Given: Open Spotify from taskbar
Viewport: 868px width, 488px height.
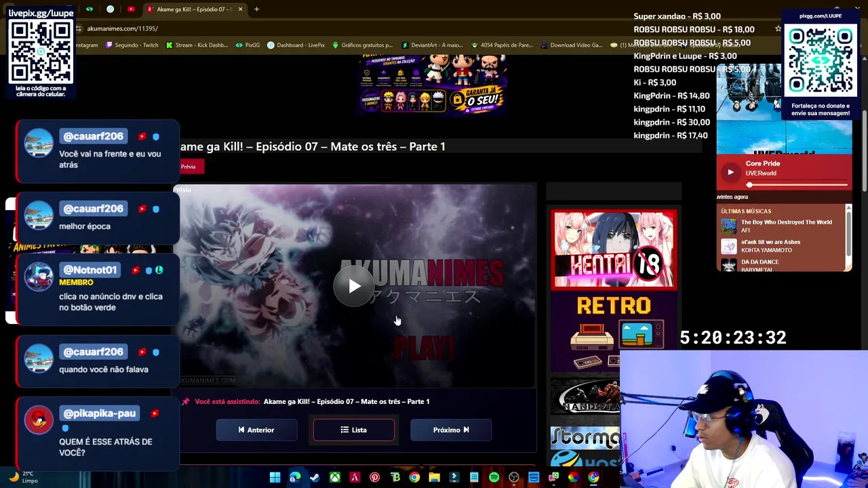Looking at the screenshot, I should [494, 478].
